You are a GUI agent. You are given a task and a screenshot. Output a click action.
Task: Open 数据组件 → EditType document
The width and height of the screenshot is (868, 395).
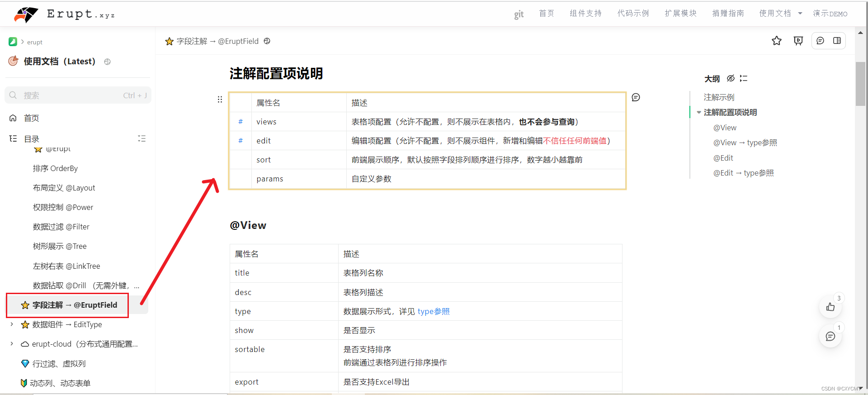(x=67, y=324)
